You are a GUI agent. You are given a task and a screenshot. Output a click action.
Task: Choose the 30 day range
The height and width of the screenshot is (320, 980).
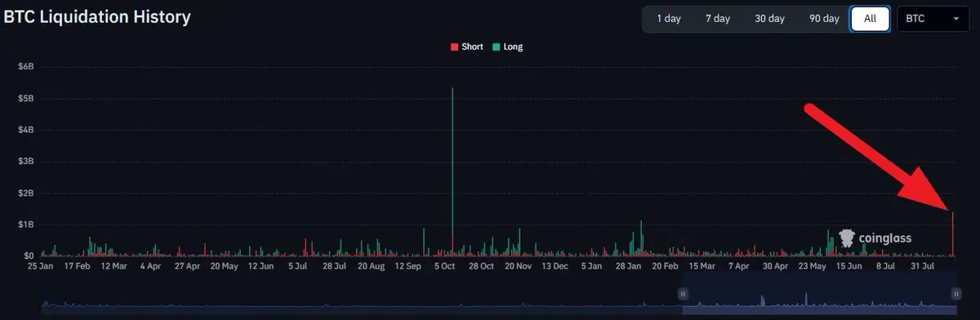point(769,19)
